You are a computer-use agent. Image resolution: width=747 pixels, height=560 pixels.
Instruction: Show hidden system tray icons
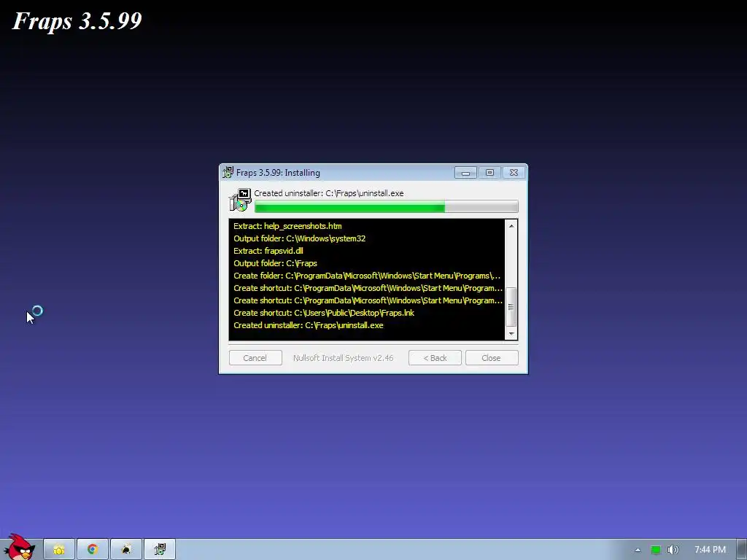tap(638, 550)
